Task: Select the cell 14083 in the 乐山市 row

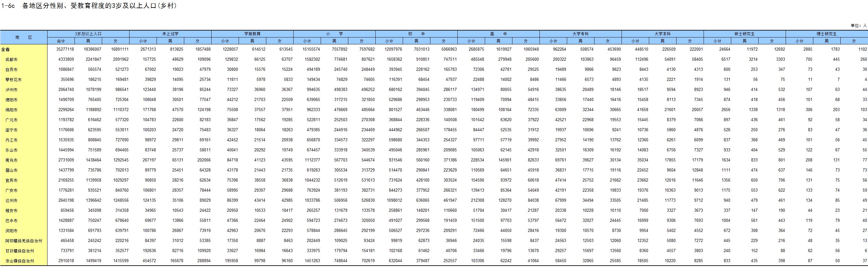Action: pos(643,150)
